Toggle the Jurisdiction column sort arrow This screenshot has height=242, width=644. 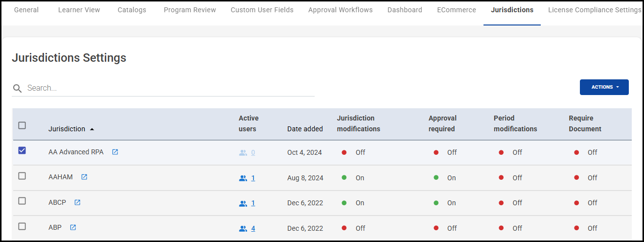(92, 129)
